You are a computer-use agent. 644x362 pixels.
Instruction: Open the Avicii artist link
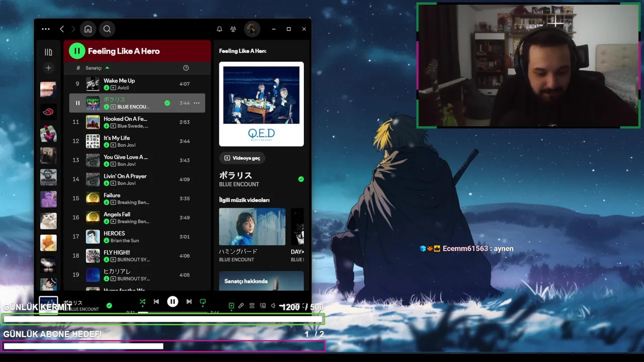point(123,88)
